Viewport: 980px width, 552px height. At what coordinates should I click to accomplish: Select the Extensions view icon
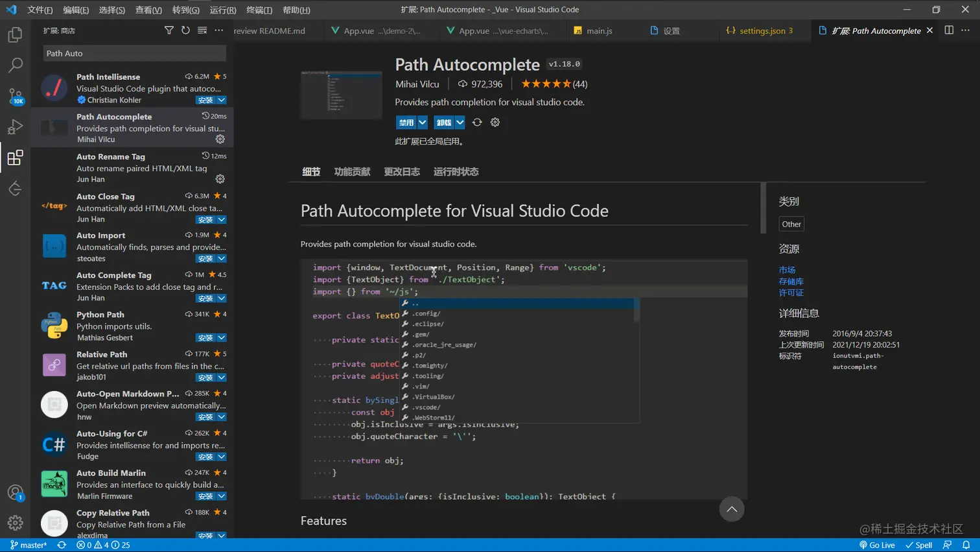tap(15, 158)
